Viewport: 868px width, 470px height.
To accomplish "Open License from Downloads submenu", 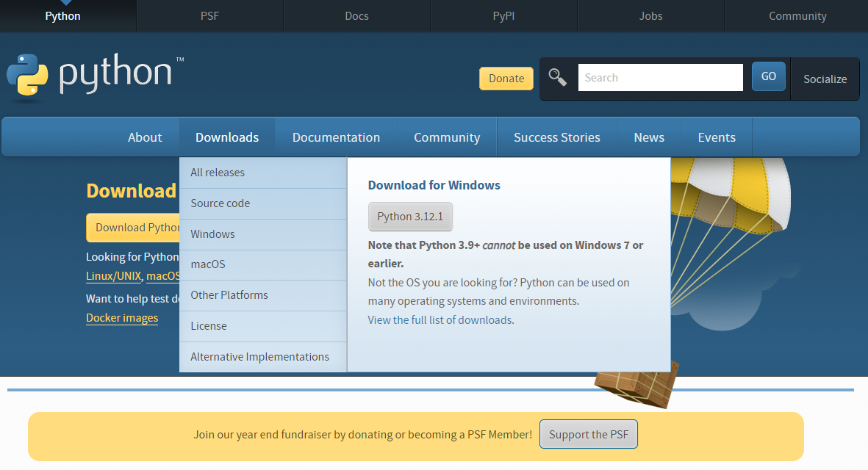I will [x=263, y=326].
